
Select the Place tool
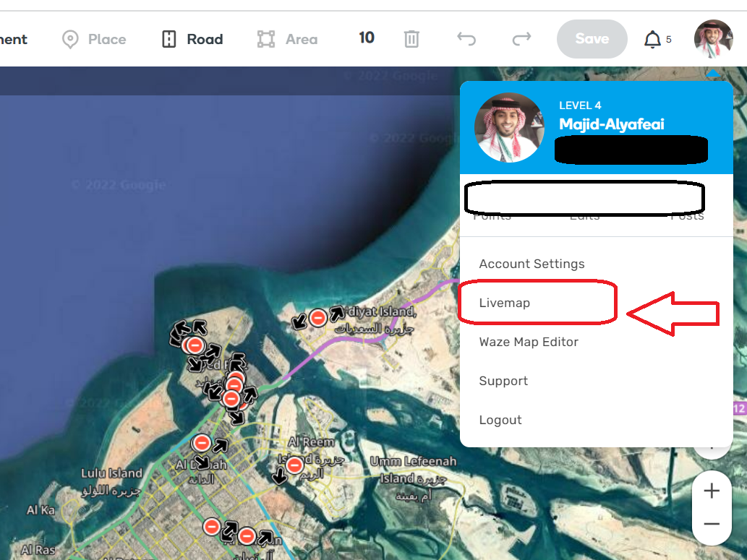click(94, 39)
